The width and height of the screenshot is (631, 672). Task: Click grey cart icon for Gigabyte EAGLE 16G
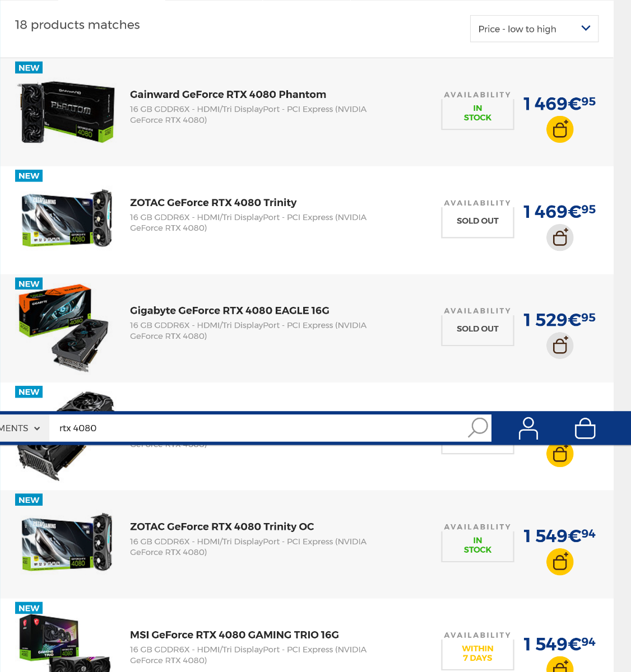pos(560,346)
